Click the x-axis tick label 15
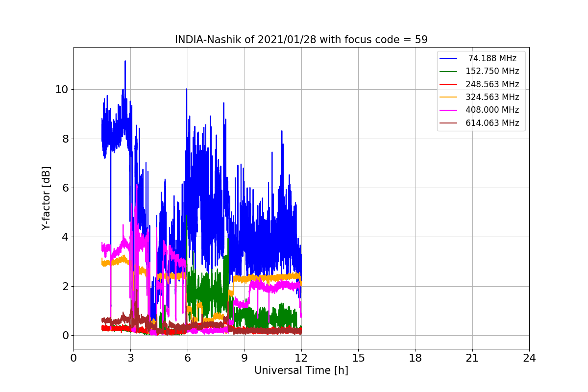This screenshot has height=392, width=588. coord(358,358)
